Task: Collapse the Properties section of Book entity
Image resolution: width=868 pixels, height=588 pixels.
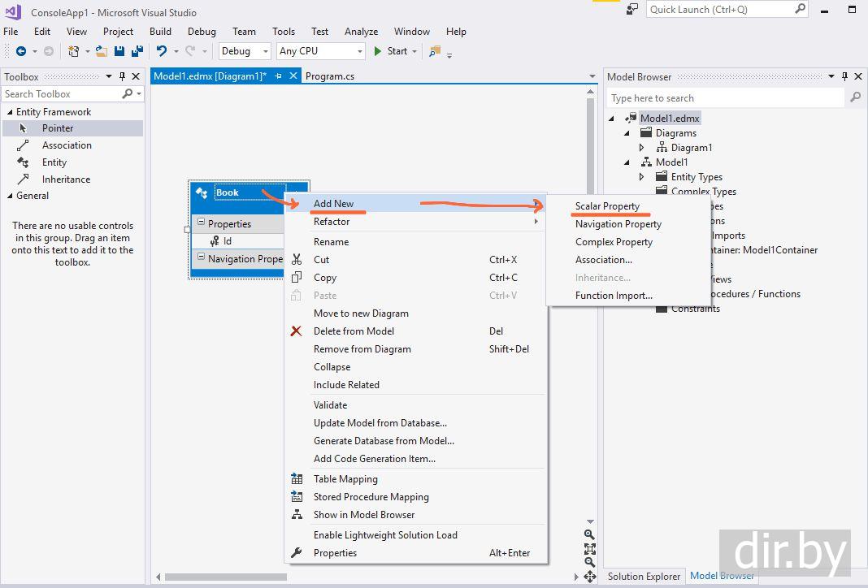Action: click(201, 223)
